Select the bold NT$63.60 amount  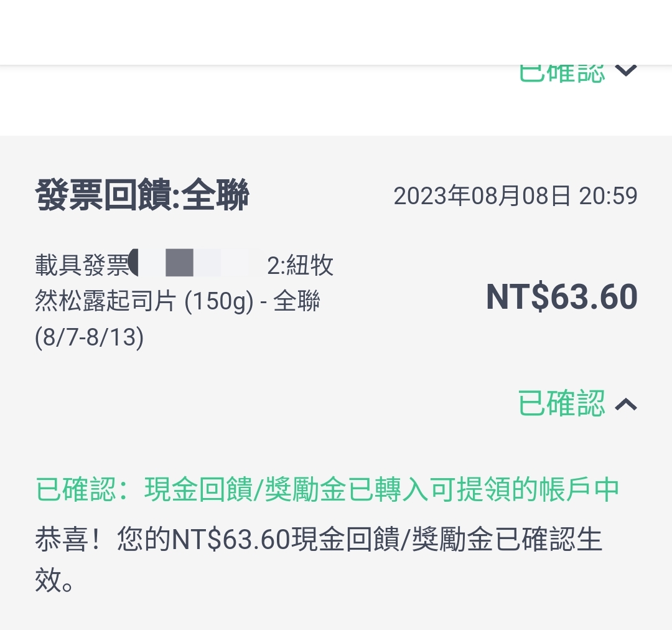click(x=561, y=297)
